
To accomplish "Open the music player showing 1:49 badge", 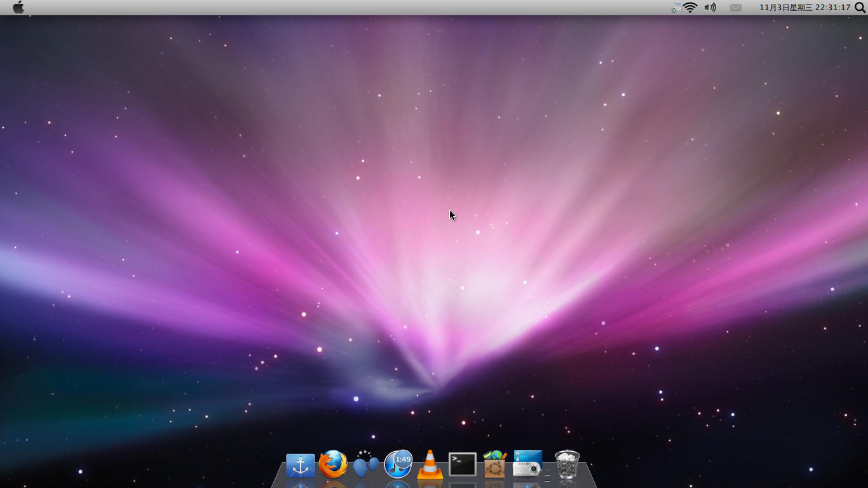I will [398, 464].
